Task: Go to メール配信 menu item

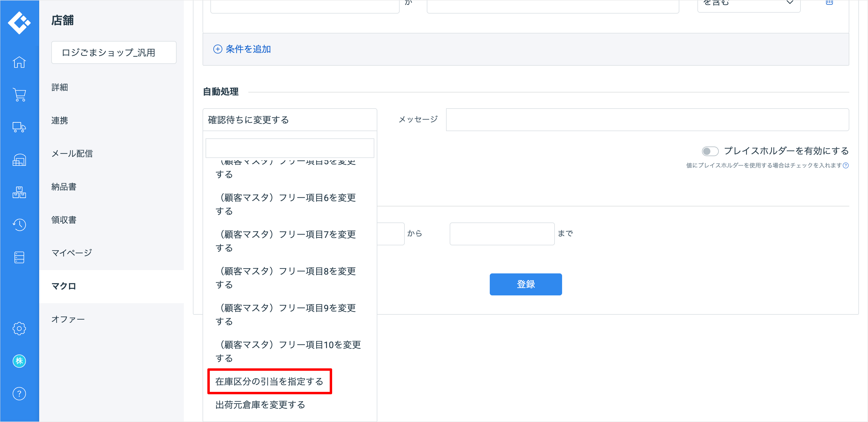Action: [x=72, y=154]
